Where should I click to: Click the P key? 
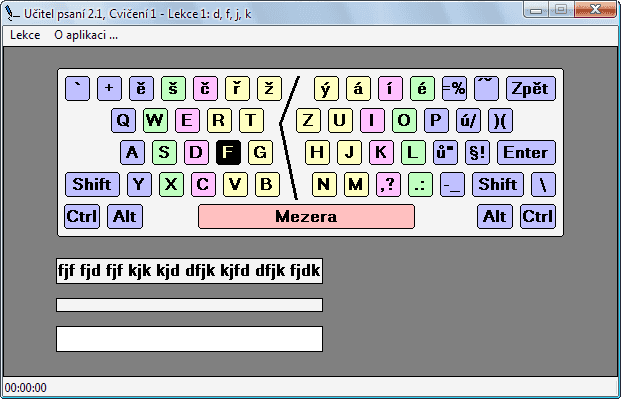(436, 120)
